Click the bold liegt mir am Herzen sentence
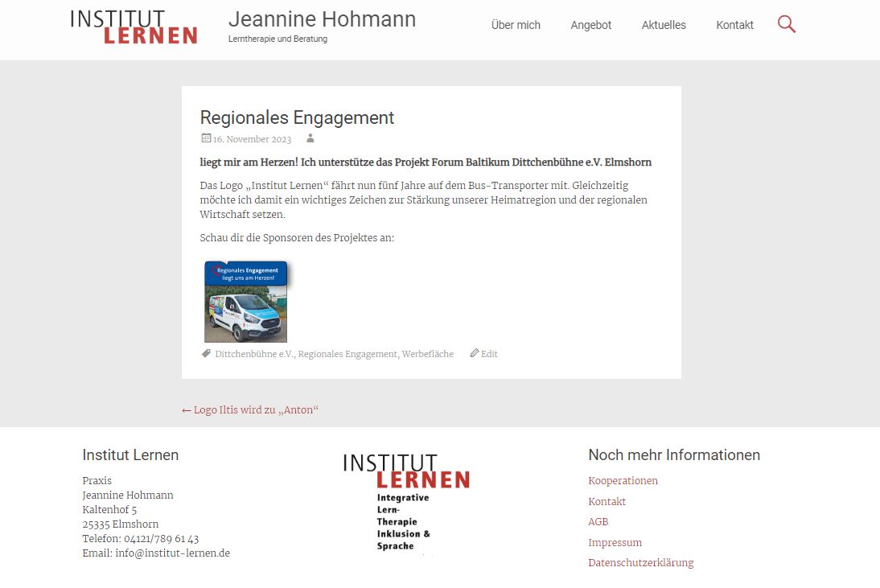Viewport: 880px width, 588px height. pyautogui.click(x=426, y=162)
